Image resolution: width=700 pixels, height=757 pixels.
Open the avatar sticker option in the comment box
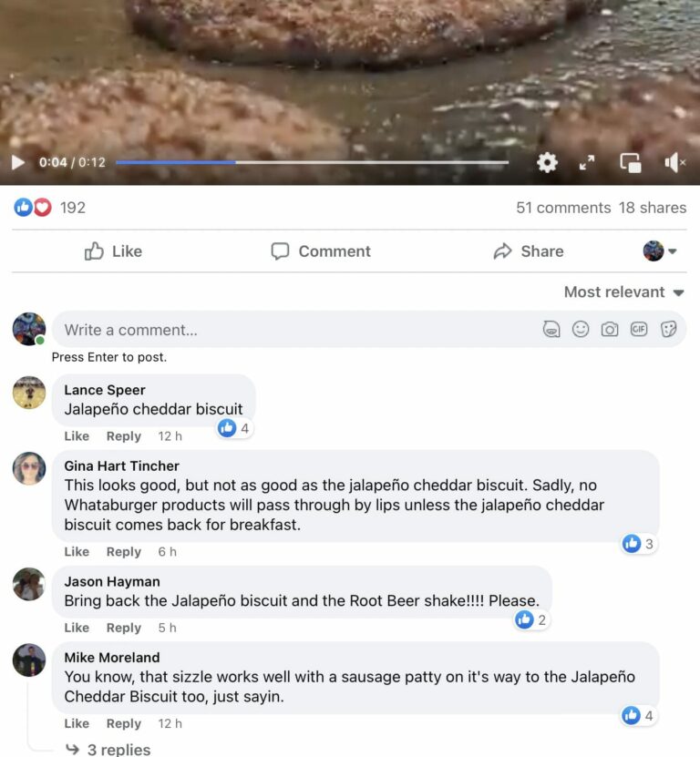pos(551,330)
